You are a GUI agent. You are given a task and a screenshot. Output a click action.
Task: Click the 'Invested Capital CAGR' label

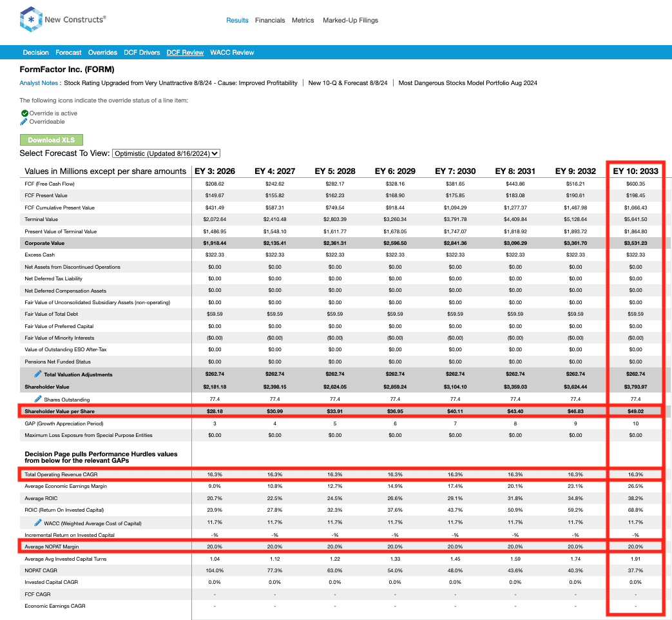pos(52,582)
